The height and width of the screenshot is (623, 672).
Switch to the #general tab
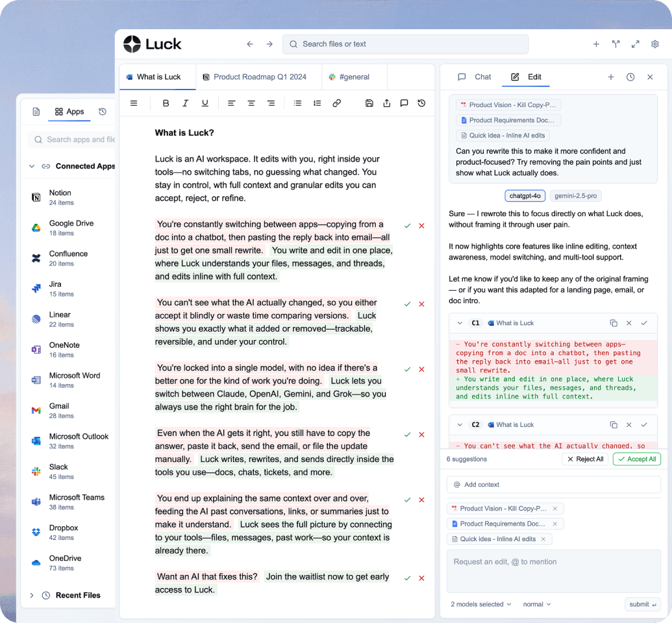point(355,77)
